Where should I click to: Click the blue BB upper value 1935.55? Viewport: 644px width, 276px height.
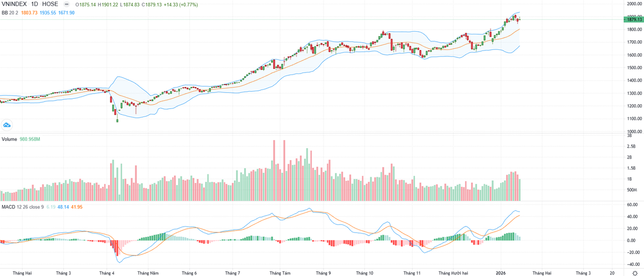tap(48, 12)
